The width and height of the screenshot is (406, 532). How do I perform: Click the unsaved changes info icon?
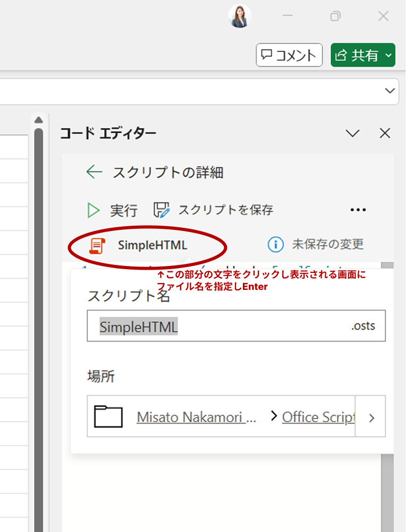(x=275, y=244)
